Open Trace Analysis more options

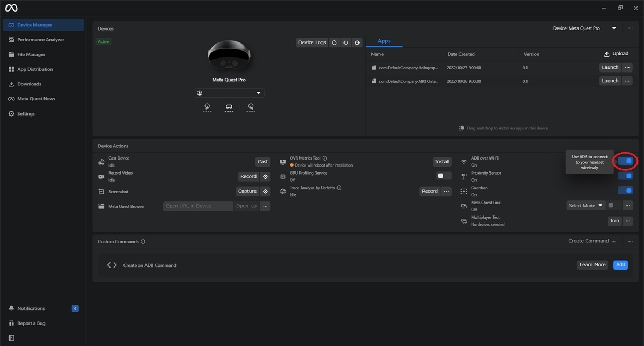[447, 191]
